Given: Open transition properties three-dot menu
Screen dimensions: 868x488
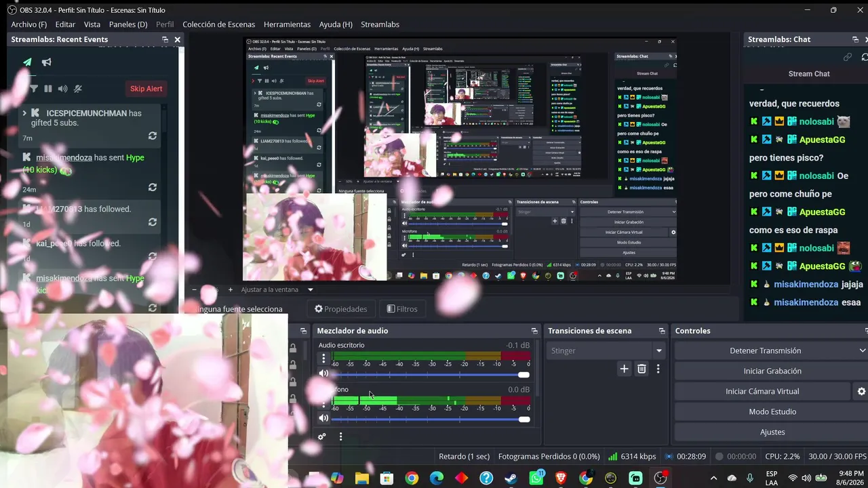Looking at the screenshot, I should (x=658, y=369).
